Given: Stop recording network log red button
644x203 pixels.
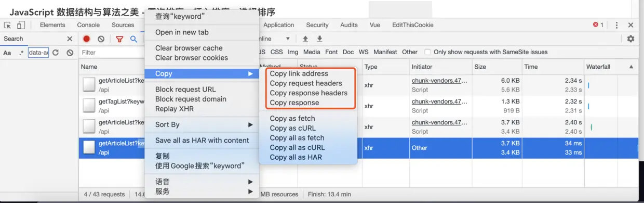Looking at the screenshot, I should [86, 39].
